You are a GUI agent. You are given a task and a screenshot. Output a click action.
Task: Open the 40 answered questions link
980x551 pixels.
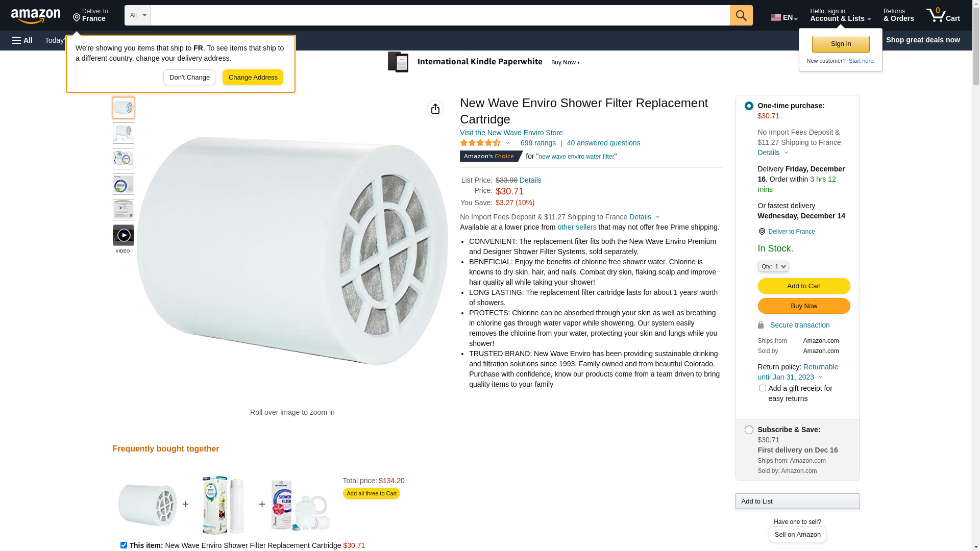tap(603, 143)
